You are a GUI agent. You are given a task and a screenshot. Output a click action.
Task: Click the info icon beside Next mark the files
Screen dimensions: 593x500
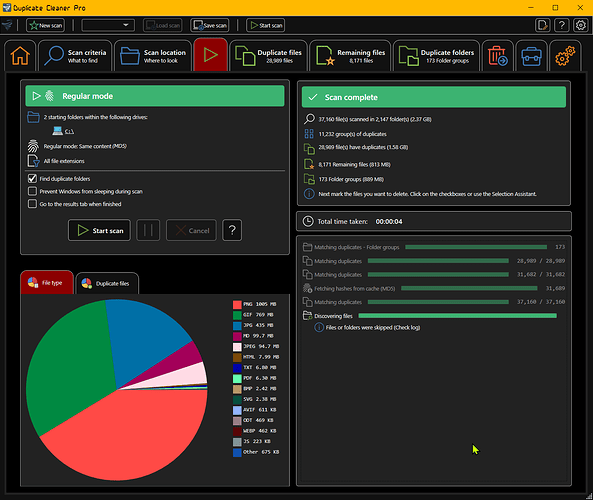pyautogui.click(x=309, y=194)
